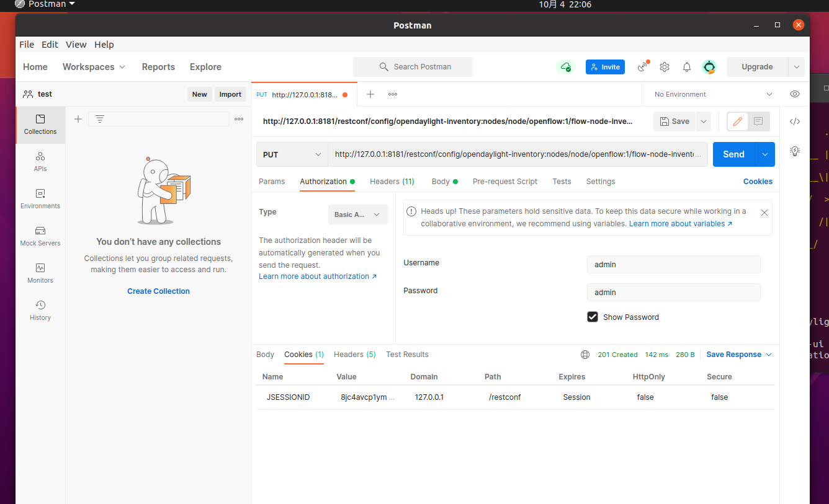
Task: Open the user avatar menu
Action: [x=709, y=67]
